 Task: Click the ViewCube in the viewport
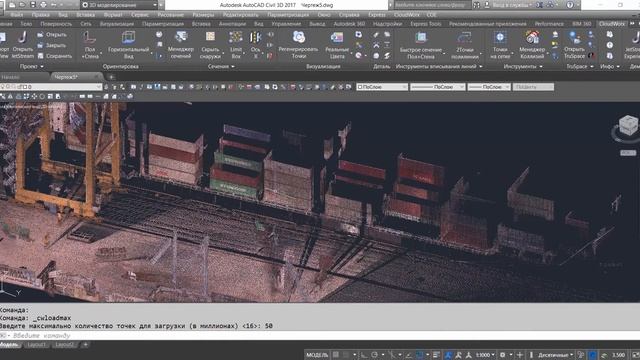pos(628,125)
